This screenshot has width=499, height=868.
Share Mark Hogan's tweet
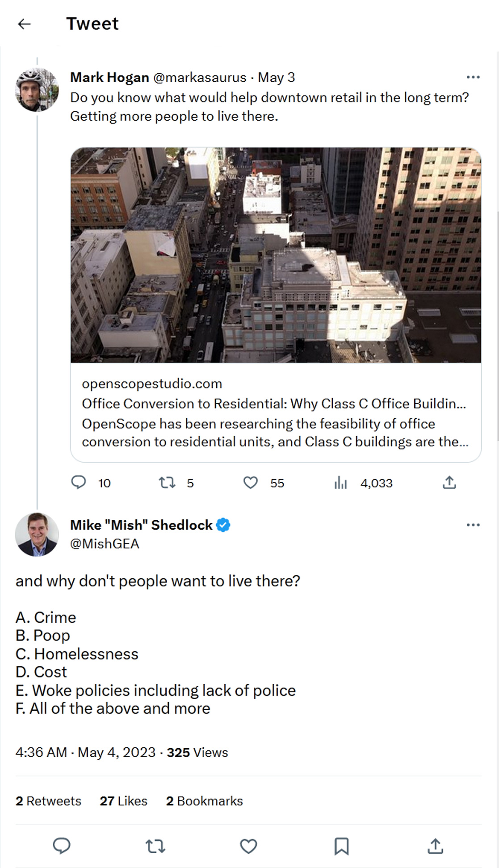[x=449, y=483]
